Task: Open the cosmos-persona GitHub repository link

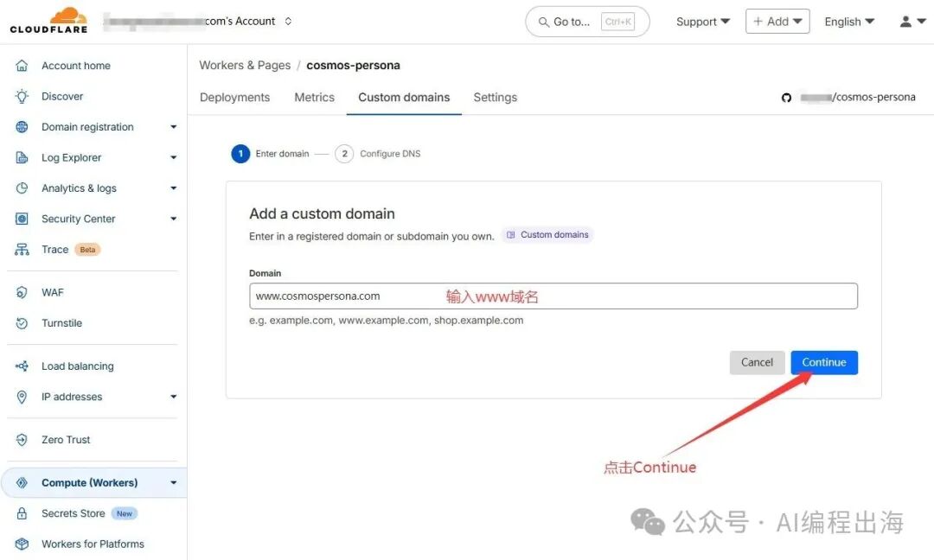Action: (858, 97)
